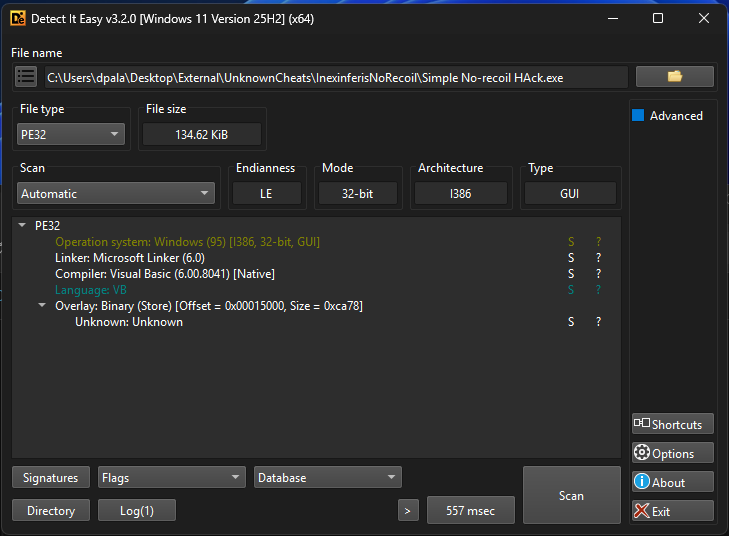The height and width of the screenshot is (536, 729).
Task: Click the ? link on the Language row
Action: coord(598,290)
